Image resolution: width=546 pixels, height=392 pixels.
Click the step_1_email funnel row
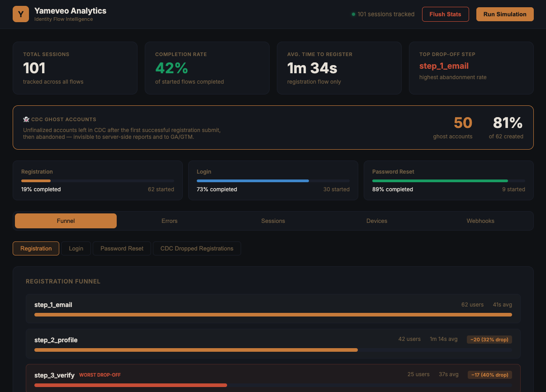pos(273,309)
